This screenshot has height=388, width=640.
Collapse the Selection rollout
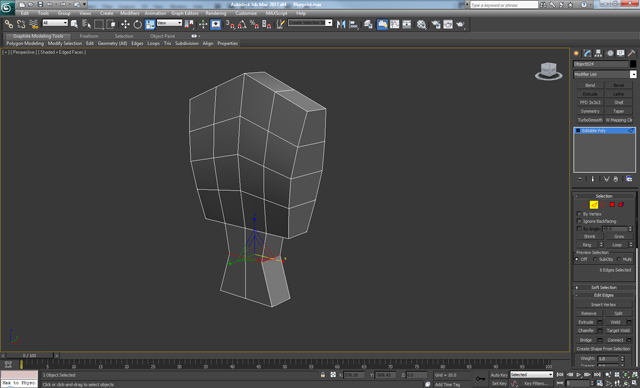(x=604, y=196)
